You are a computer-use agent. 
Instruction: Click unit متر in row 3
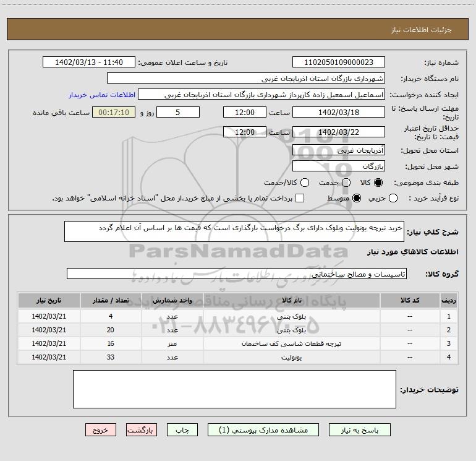coord(172,343)
